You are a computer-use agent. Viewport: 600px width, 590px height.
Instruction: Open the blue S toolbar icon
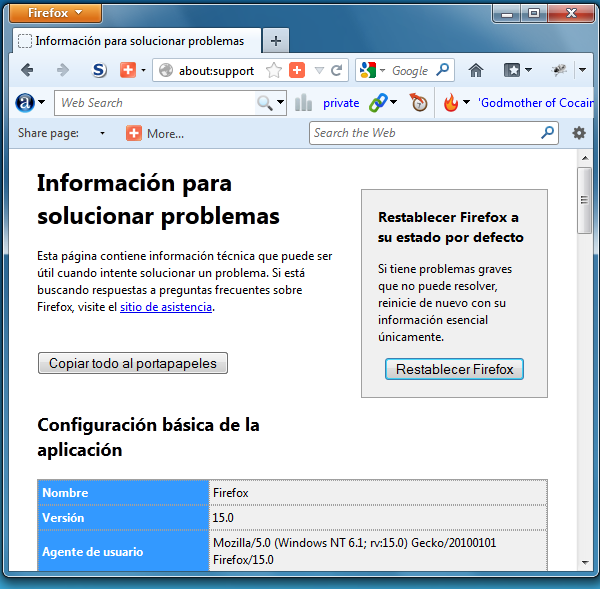[x=99, y=70]
